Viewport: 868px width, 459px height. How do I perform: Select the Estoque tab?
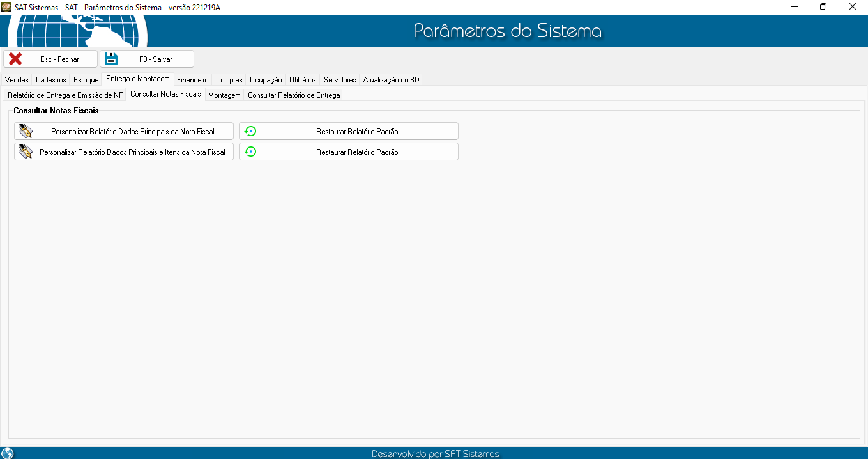[x=86, y=80]
